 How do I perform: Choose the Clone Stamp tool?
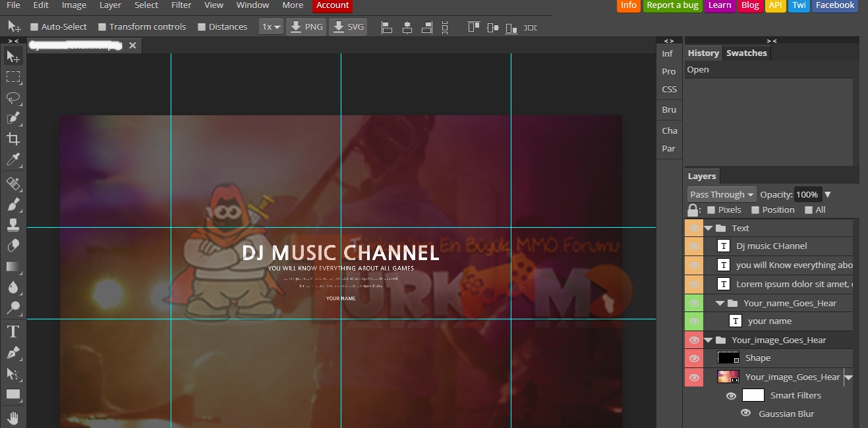click(13, 225)
